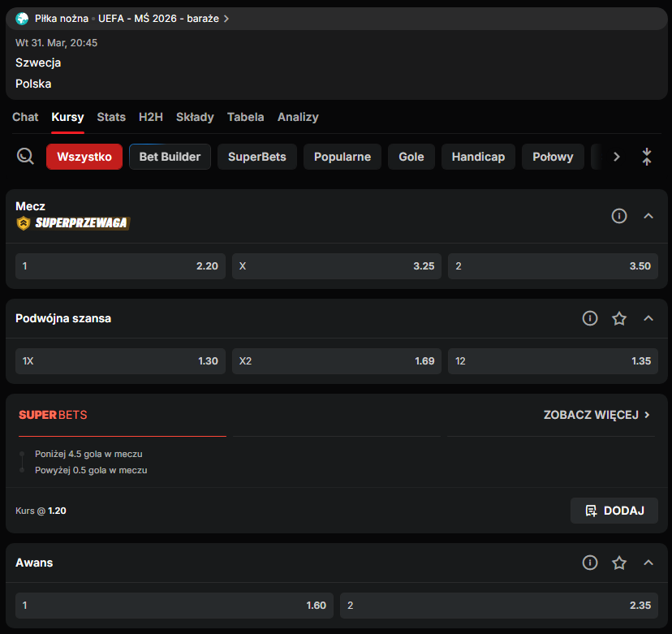The image size is (672, 634).
Task: Select the Handicap filter chip
Action: click(x=478, y=157)
